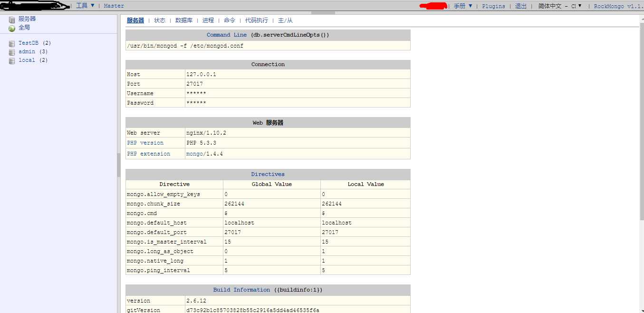
Task: Click the mongo.ping_interval directive
Action: 158,270
